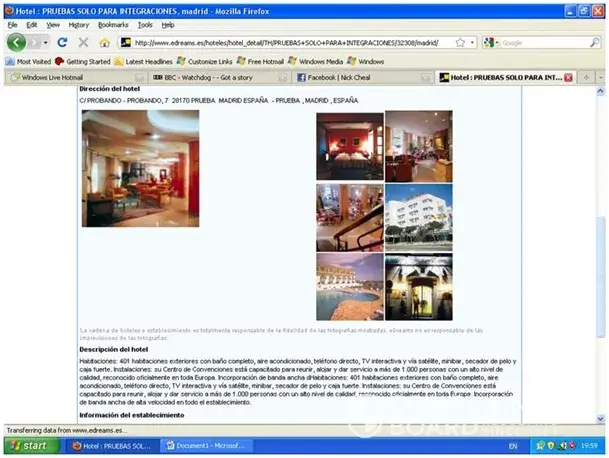Select the staircase restaurant thumbnail

[x=350, y=218]
